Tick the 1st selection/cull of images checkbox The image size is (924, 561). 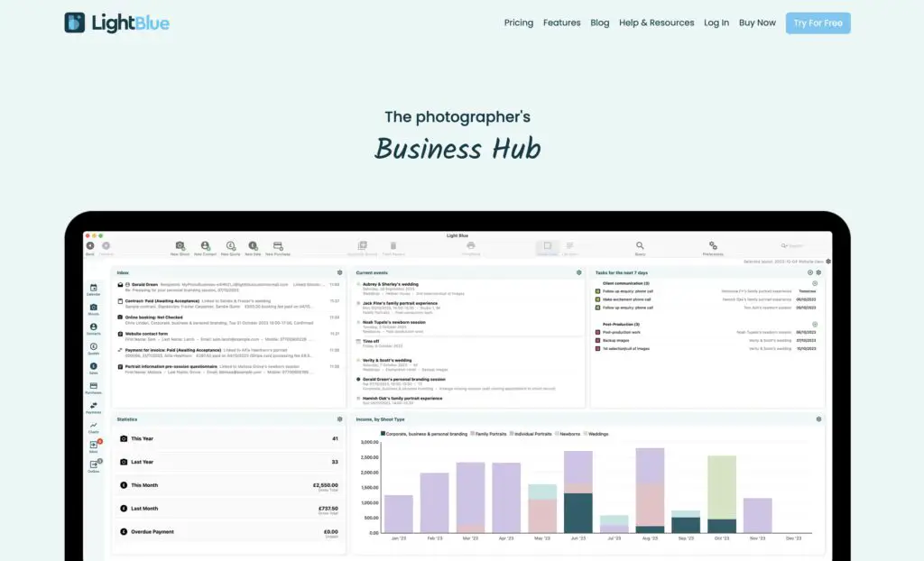597,349
